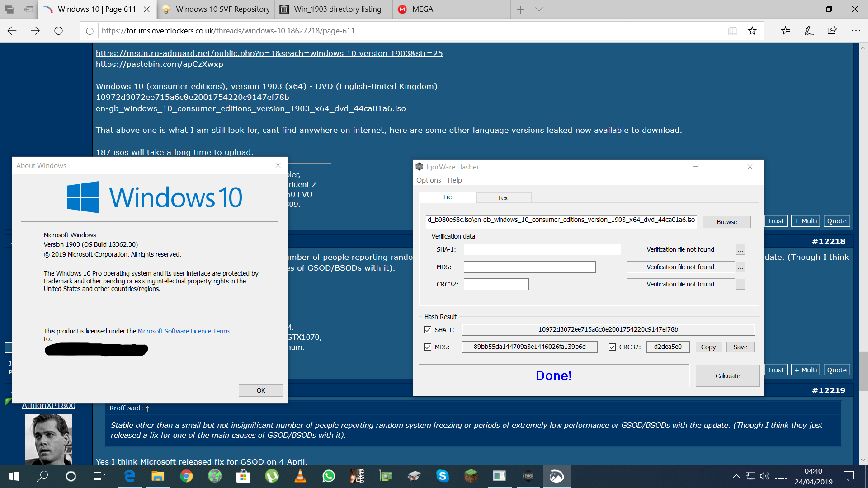
Task: Open WhatsApp from the taskbar
Action: pos(329,476)
